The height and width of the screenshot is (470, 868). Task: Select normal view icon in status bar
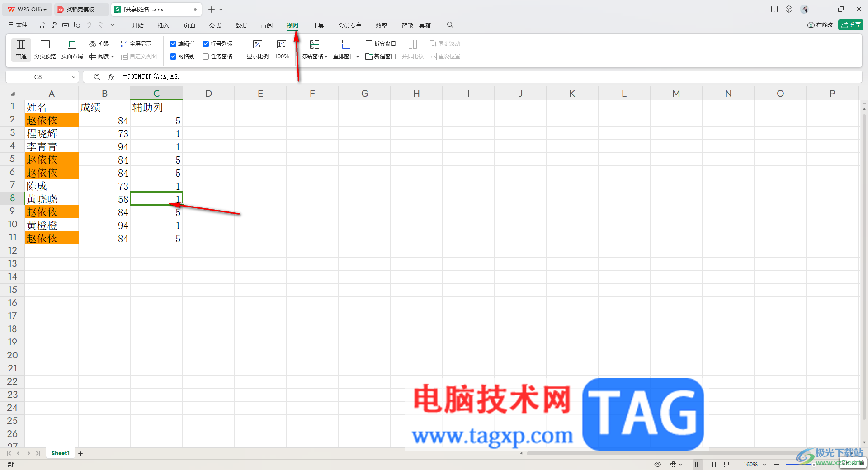pyautogui.click(x=698, y=465)
